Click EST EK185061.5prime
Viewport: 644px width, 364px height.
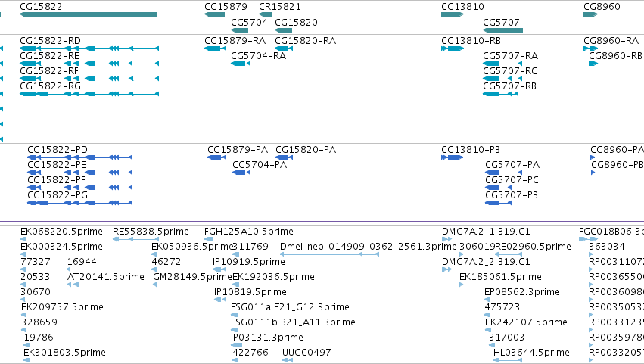461,285
